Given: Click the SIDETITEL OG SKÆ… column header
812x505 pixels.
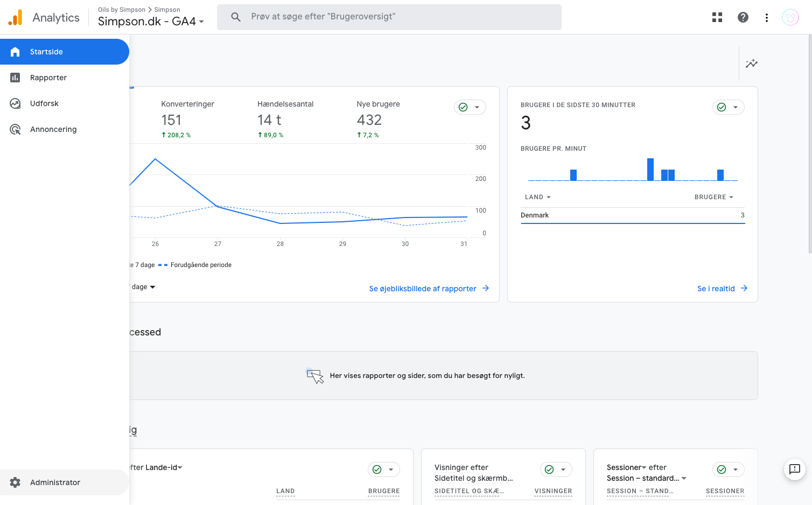Looking at the screenshot, I should click(469, 491).
